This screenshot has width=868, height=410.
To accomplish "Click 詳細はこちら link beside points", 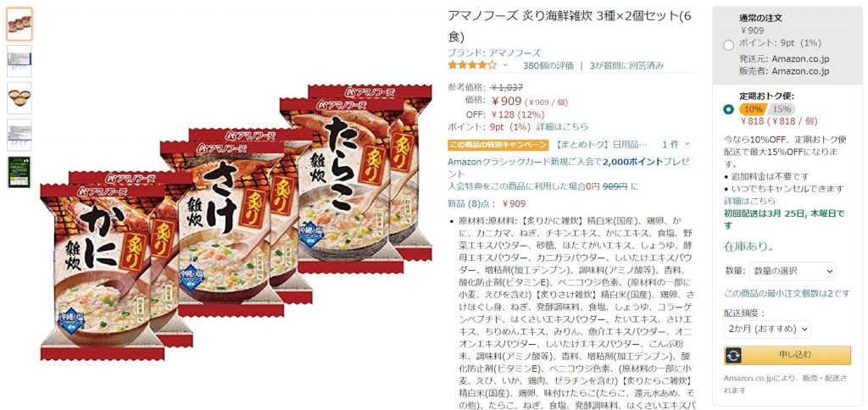I will click(x=562, y=127).
